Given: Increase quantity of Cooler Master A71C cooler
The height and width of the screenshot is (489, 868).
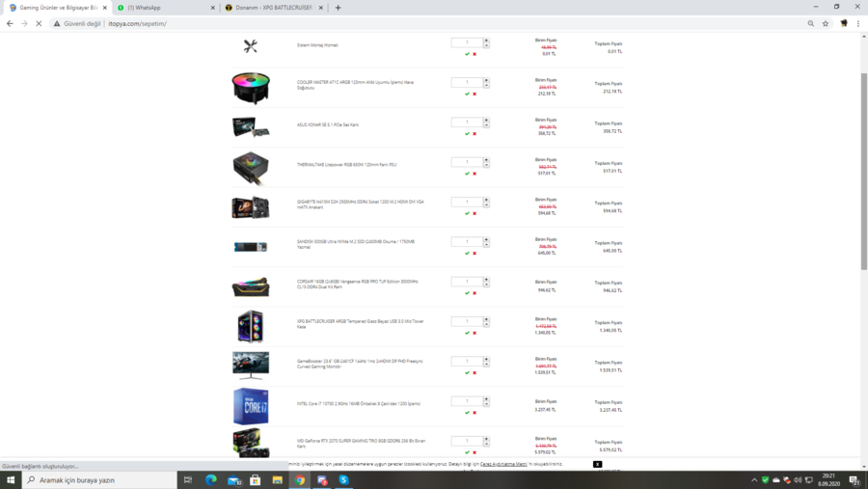Looking at the screenshot, I should (x=487, y=80).
